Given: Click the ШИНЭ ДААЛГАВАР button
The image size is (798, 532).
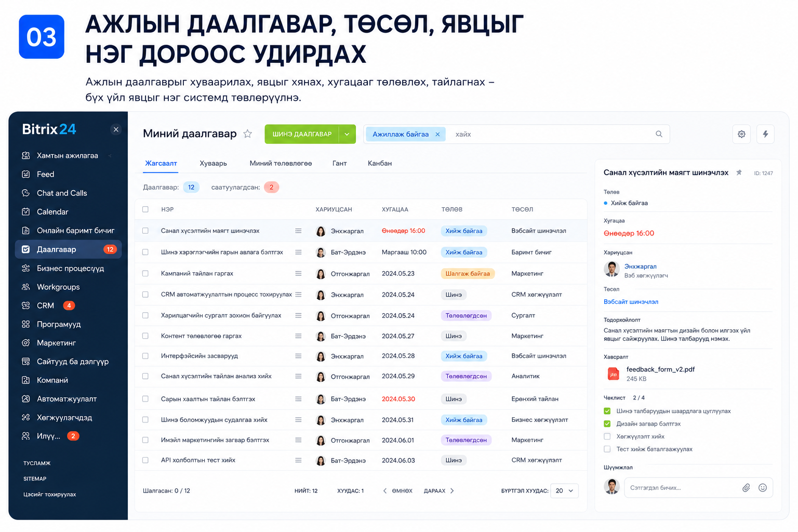Looking at the screenshot, I should click(302, 134).
